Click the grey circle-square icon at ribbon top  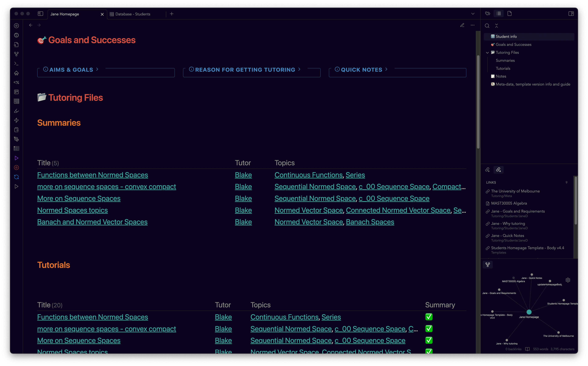pos(17,26)
